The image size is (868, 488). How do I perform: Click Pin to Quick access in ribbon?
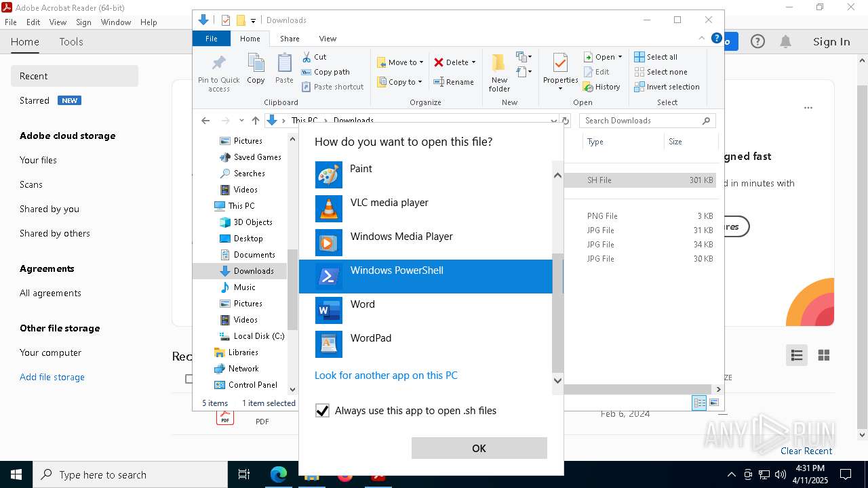(218, 73)
